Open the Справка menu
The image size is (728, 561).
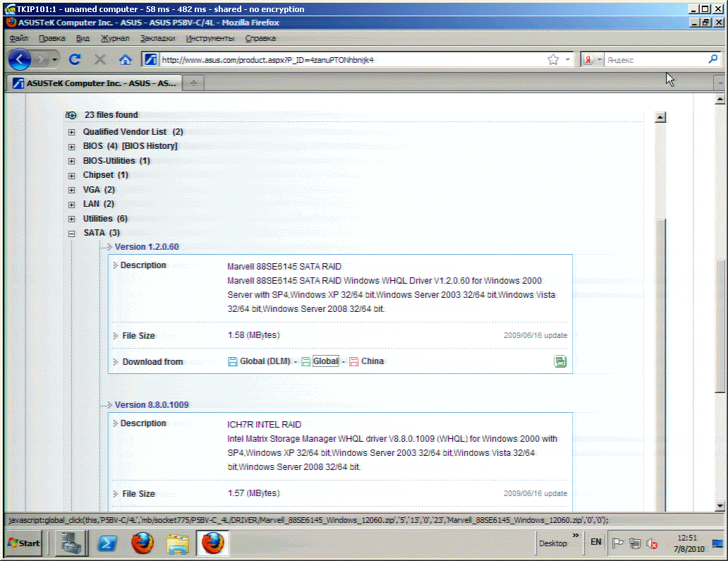click(x=260, y=38)
